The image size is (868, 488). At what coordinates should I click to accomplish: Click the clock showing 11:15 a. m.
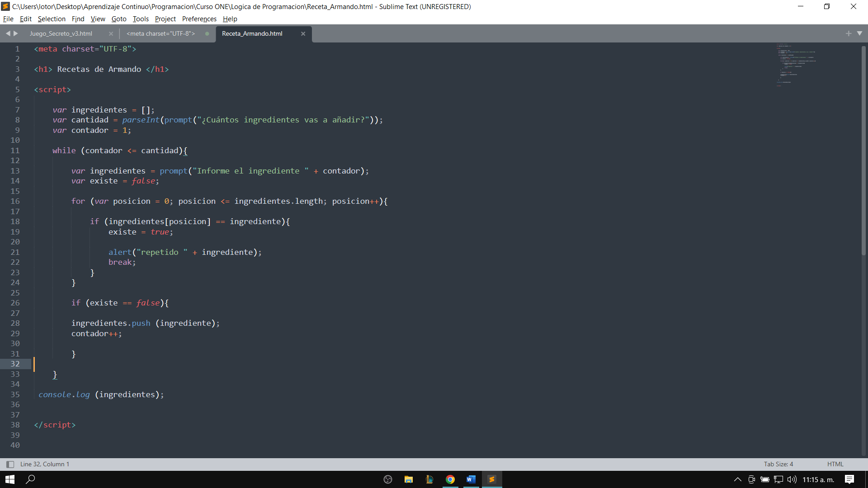pos(818,479)
